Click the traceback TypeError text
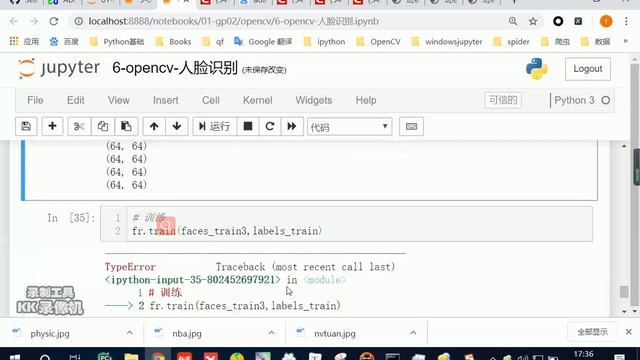 pyautogui.click(x=130, y=267)
